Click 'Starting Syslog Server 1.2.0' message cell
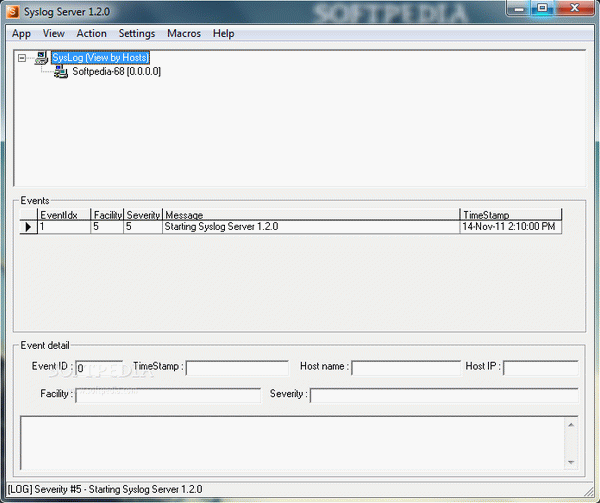The image size is (600, 503). point(311,227)
